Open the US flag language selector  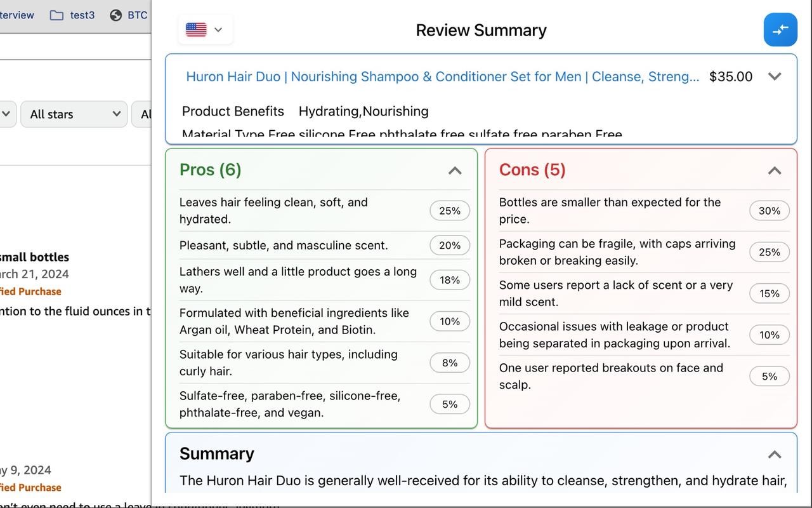coord(206,30)
